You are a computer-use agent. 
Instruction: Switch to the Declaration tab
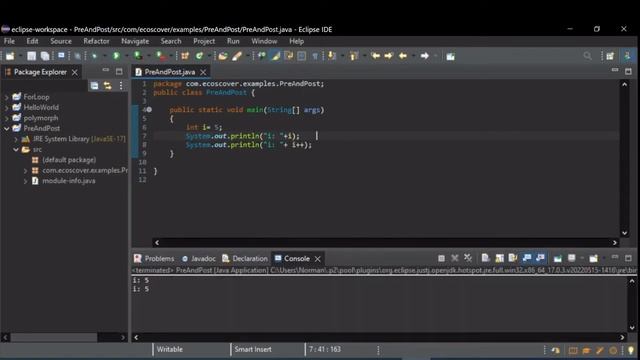(x=245, y=259)
